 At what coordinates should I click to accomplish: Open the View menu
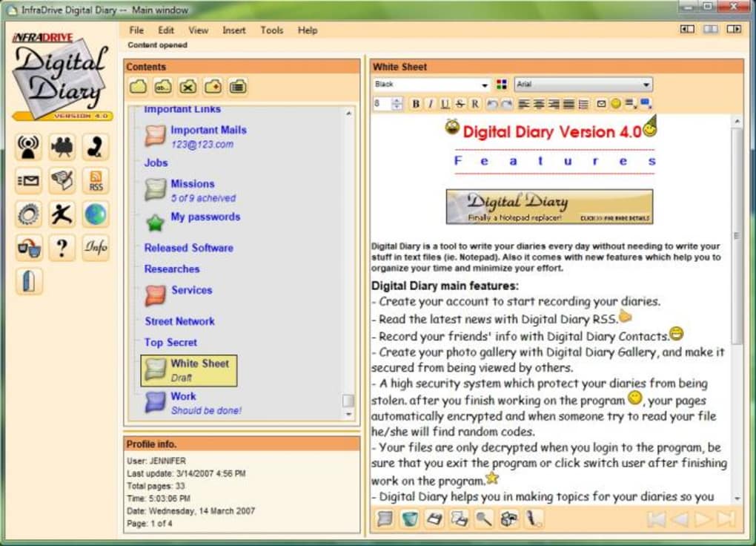click(198, 30)
